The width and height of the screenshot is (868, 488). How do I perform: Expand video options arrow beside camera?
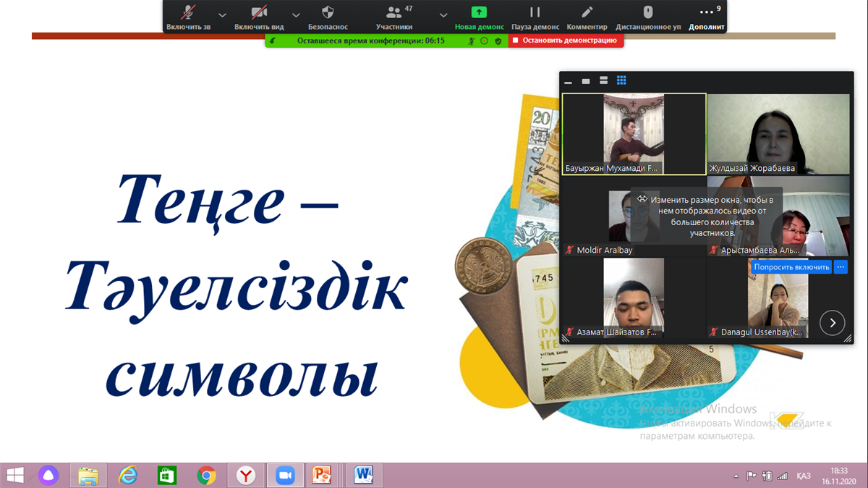pyautogui.click(x=296, y=14)
